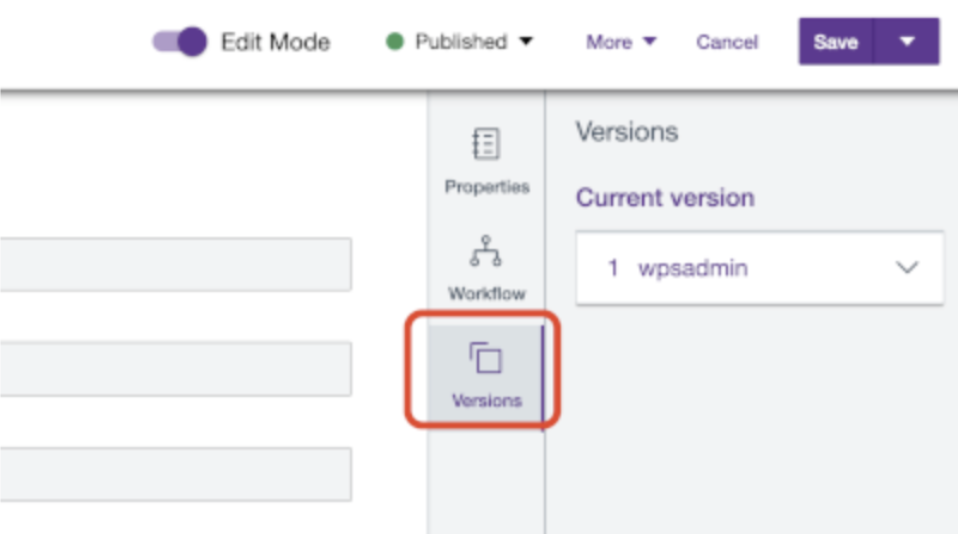This screenshot has height=534, width=958.
Task: Click the Versions text label in sidebar
Action: (x=487, y=401)
